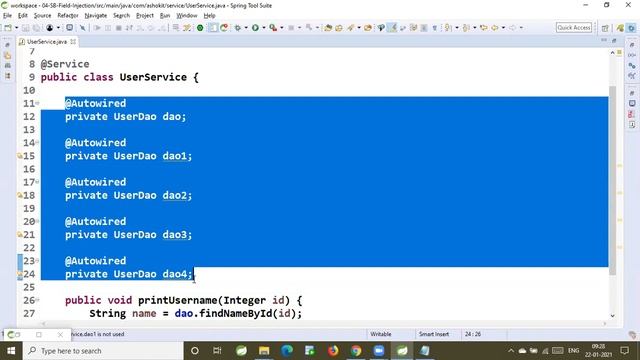640x360 pixels.
Task: Click the Terminate debug stop icon
Action: point(118,28)
